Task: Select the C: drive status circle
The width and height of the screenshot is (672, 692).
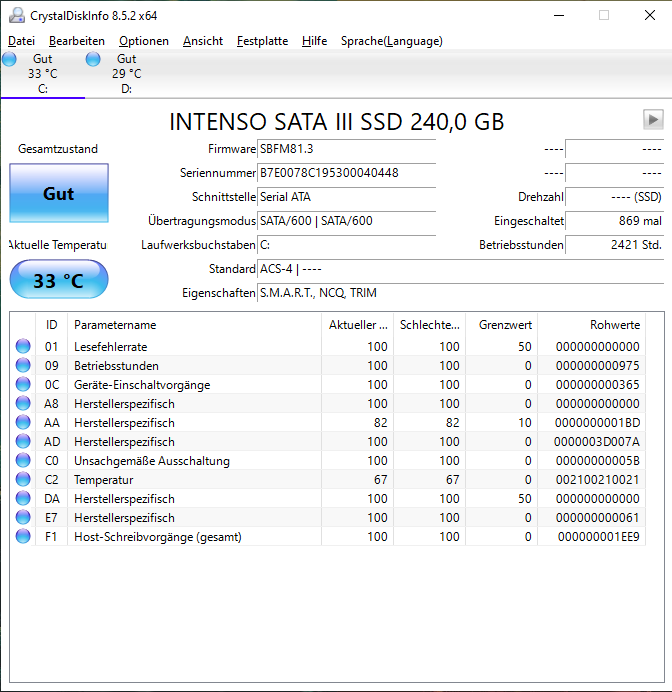Action: (x=9, y=59)
